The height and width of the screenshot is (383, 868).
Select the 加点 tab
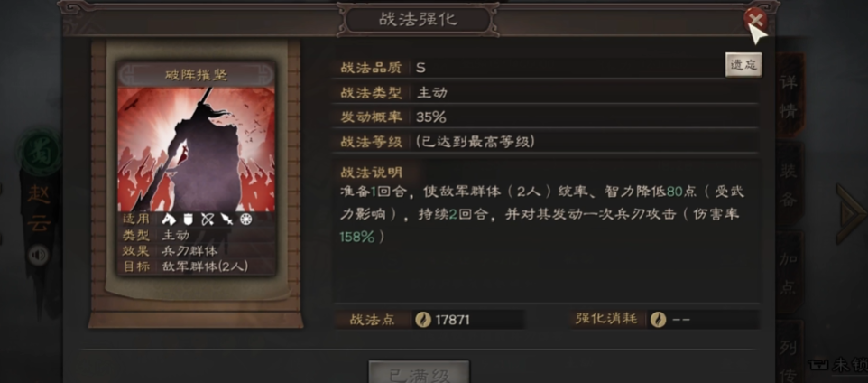coord(789,272)
